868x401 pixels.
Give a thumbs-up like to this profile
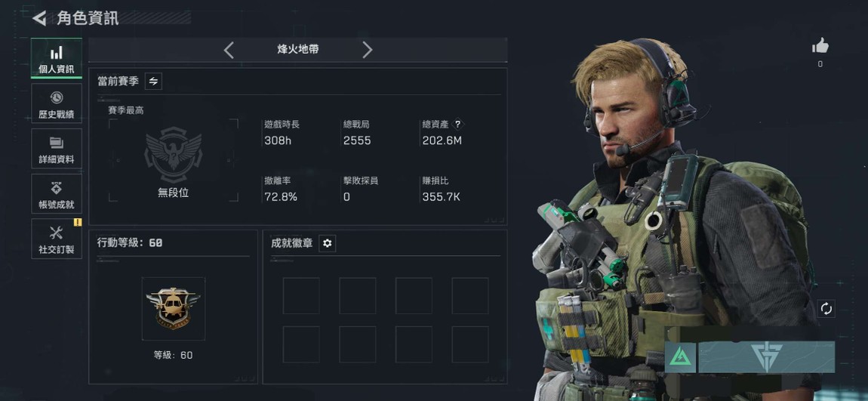tap(820, 46)
